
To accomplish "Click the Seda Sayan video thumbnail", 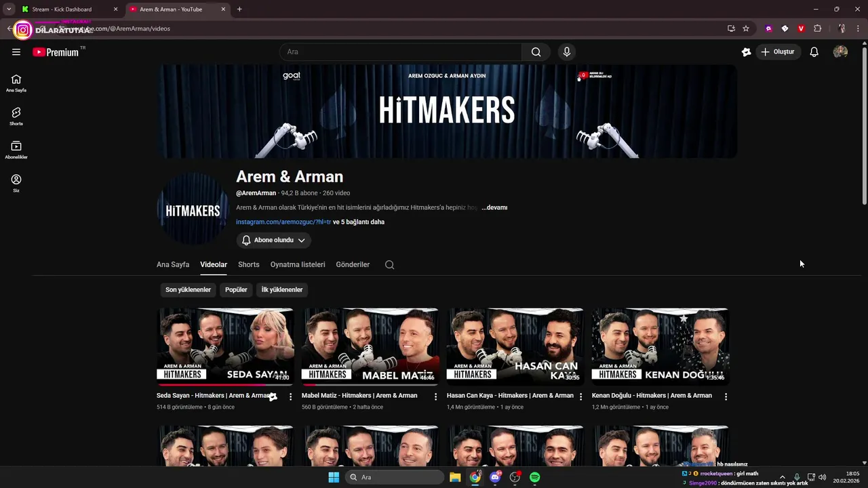I will pyautogui.click(x=225, y=346).
